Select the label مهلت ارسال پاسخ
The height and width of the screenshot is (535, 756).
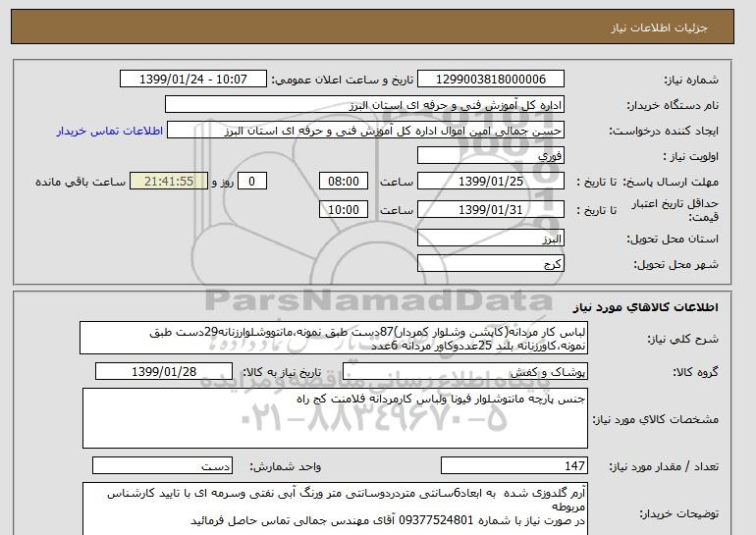coord(671,182)
